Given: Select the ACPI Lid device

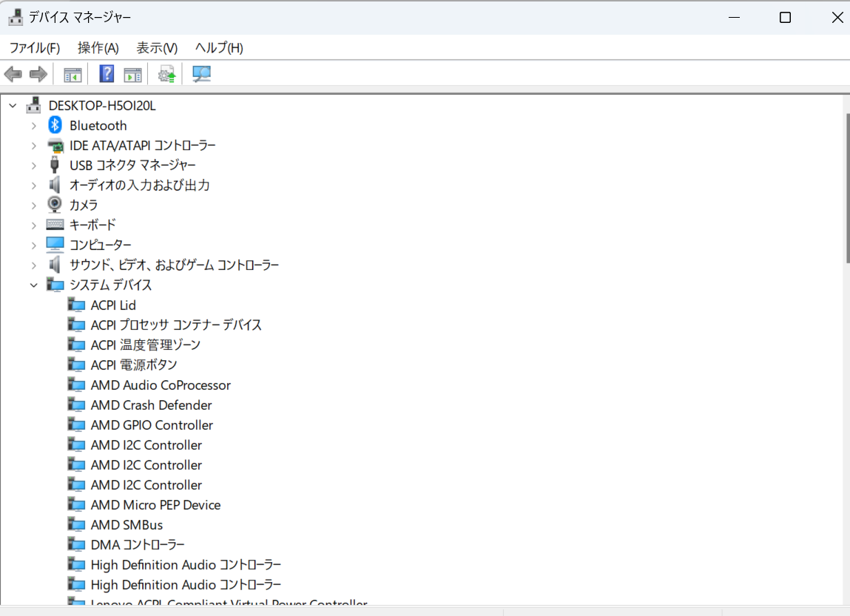Looking at the screenshot, I should pyautogui.click(x=113, y=305).
